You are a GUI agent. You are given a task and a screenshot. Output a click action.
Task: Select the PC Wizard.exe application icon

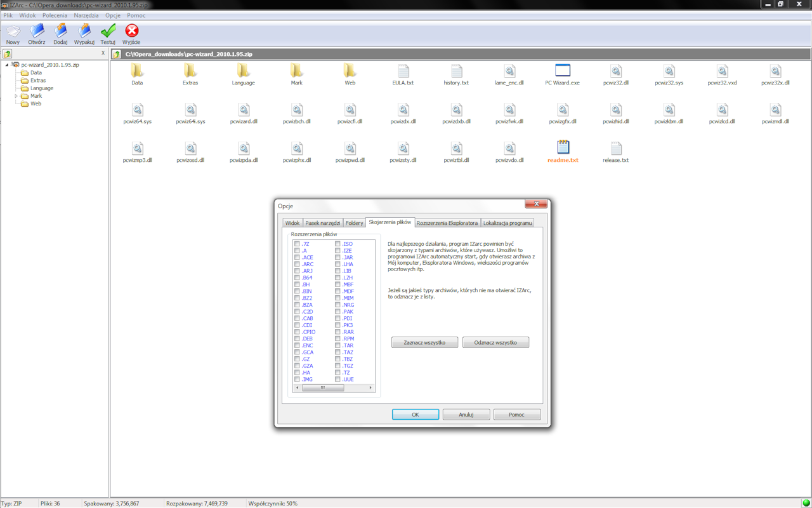[x=563, y=70]
